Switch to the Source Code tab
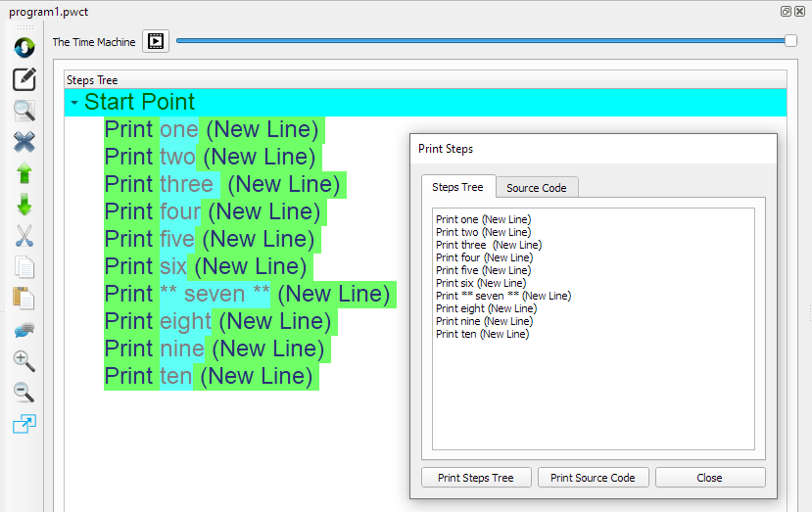 [536, 188]
